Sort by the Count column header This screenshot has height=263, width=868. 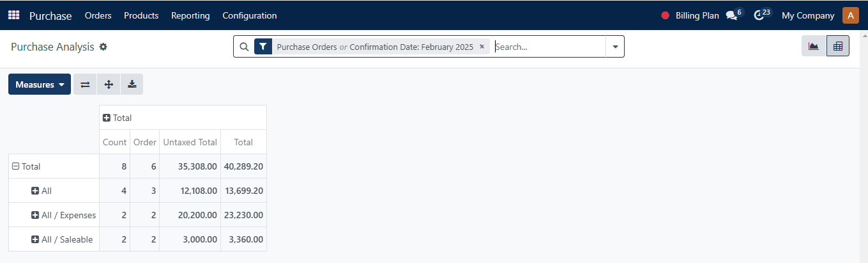(115, 142)
